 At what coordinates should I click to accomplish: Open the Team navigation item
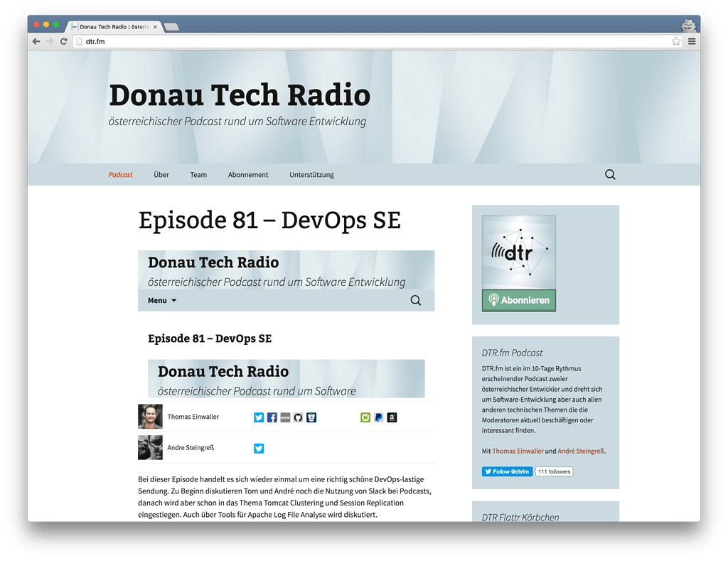tap(198, 174)
